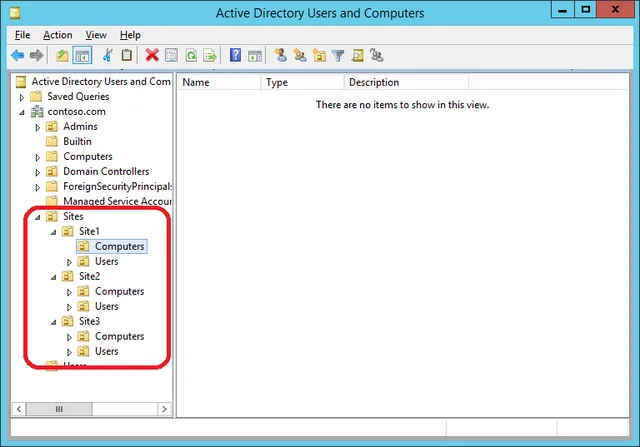
Task: Collapse the Site1 OU
Action: click(x=53, y=233)
